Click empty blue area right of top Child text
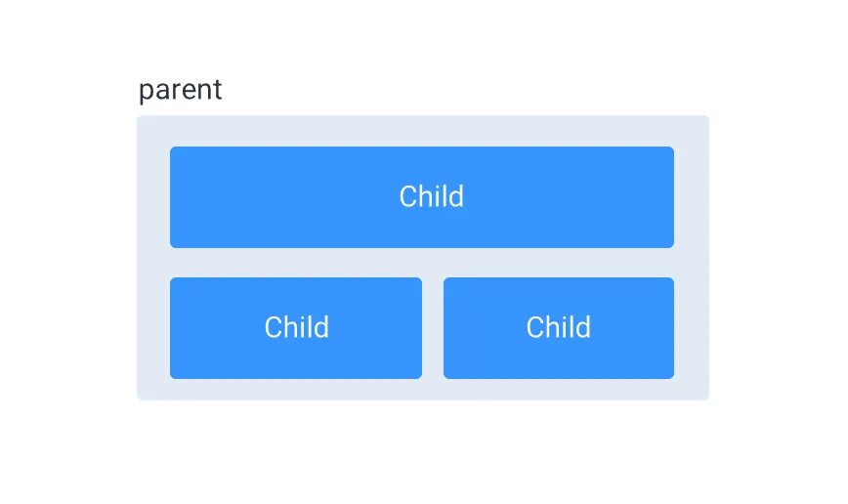This screenshot has height=504, width=848. click(569, 197)
